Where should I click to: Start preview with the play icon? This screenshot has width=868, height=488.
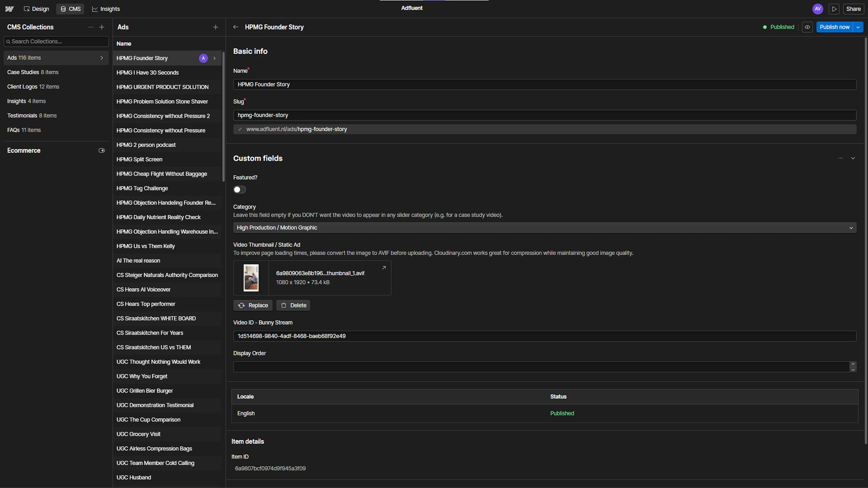pyautogui.click(x=834, y=9)
